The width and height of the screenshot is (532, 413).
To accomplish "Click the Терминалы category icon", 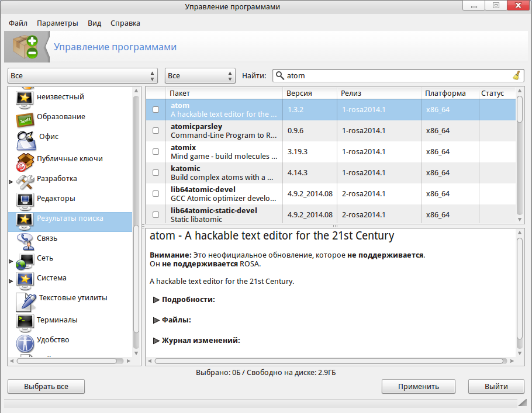I will (x=25, y=321).
